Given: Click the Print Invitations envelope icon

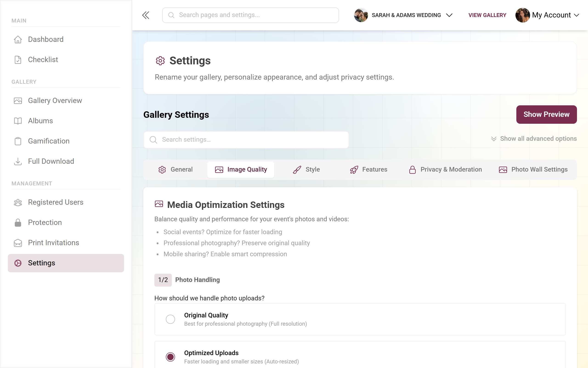Looking at the screenshot, I should pos(18,243).
